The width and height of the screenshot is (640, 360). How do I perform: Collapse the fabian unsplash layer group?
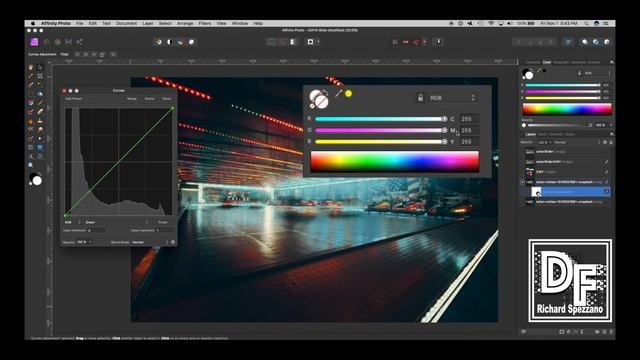(522, 182)
